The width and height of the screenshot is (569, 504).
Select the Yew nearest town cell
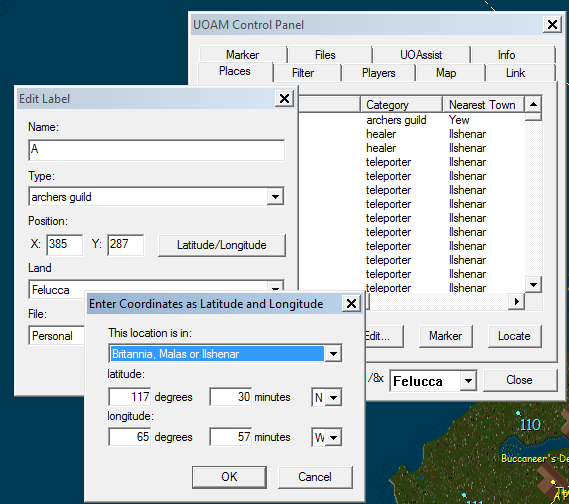[459, 120]
